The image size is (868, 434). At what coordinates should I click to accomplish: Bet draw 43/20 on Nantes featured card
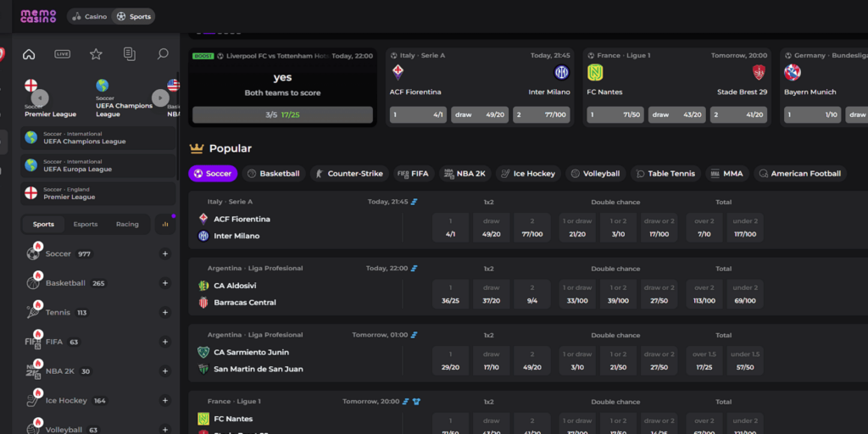[677, 115]
